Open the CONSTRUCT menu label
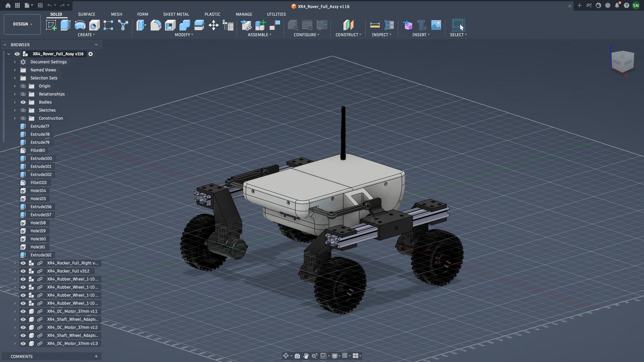Screen dimensions: 644x362 point(348,35)
